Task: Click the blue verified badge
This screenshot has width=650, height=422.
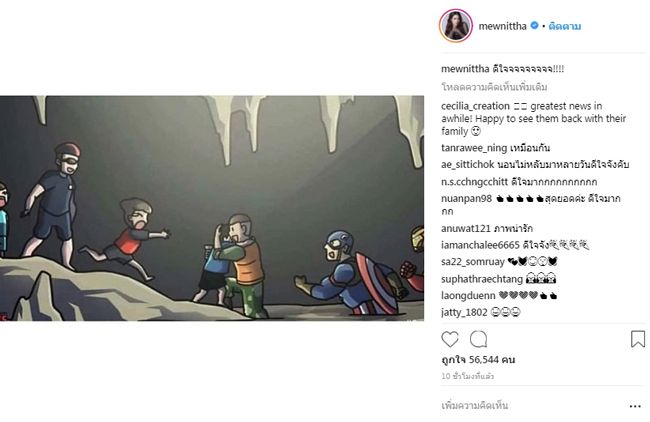Action: coord(534,25)
